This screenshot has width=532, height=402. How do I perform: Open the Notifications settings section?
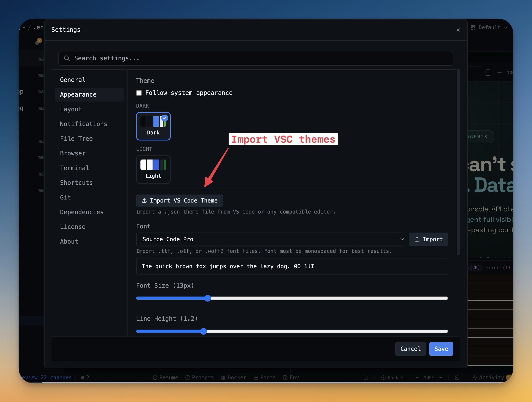coord(83,124)
